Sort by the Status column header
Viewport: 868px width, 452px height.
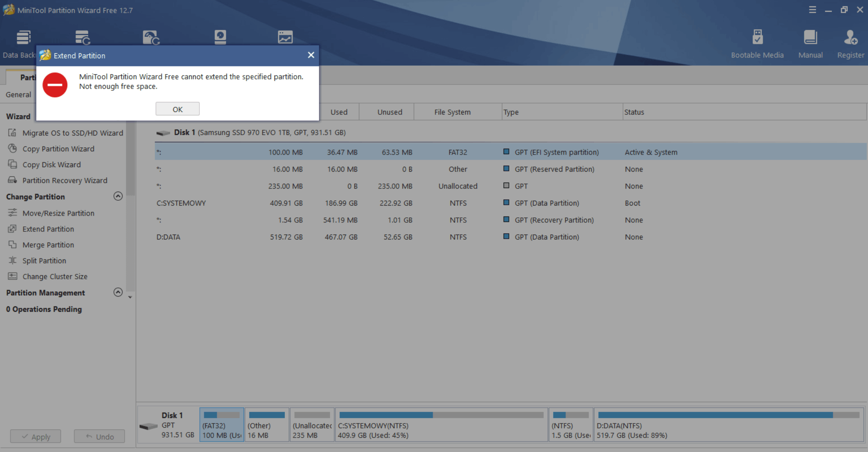745,112
